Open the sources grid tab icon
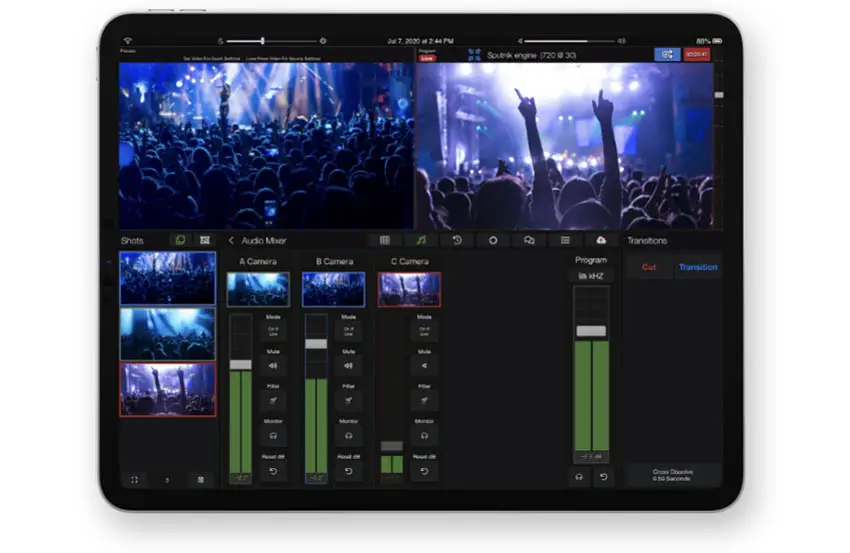Image resolution: width=850 pixels, height=553 pixels. [384, 240]
